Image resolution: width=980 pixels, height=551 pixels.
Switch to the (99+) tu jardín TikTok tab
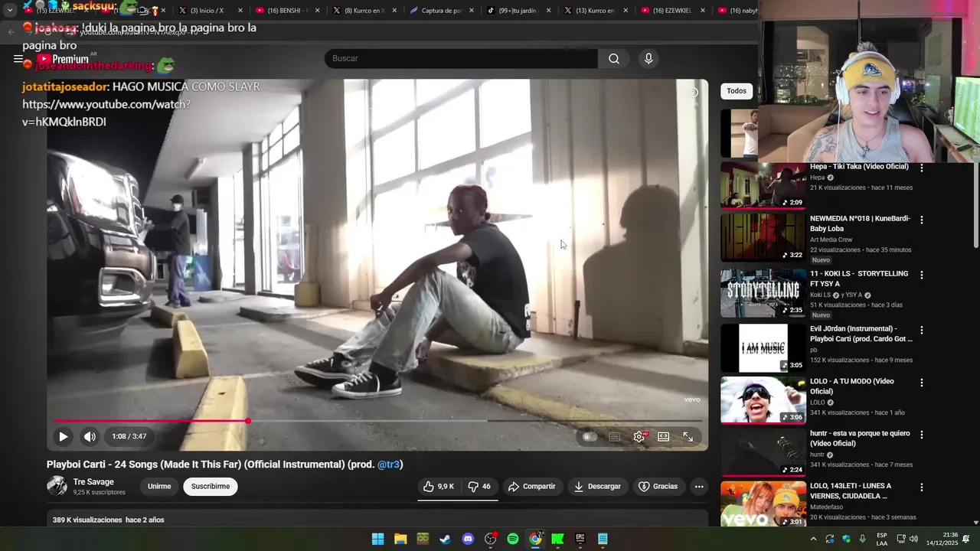pos(519,11)
